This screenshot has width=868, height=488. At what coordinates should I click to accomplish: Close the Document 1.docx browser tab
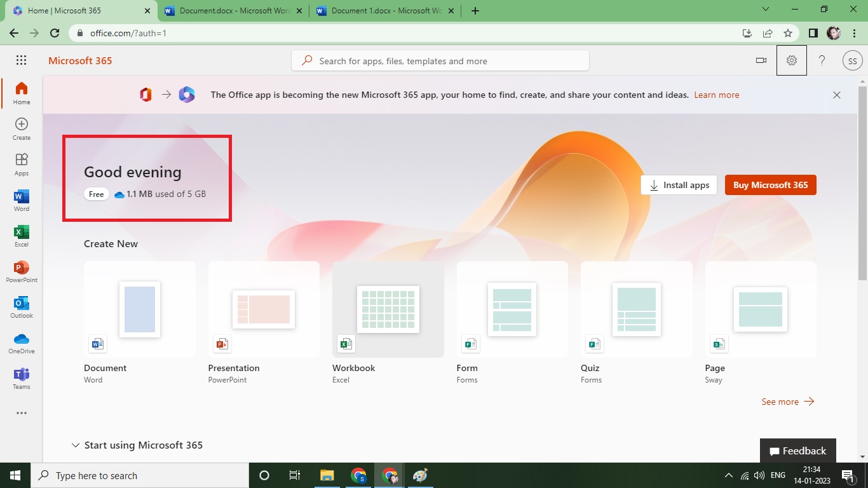point(450,11)
